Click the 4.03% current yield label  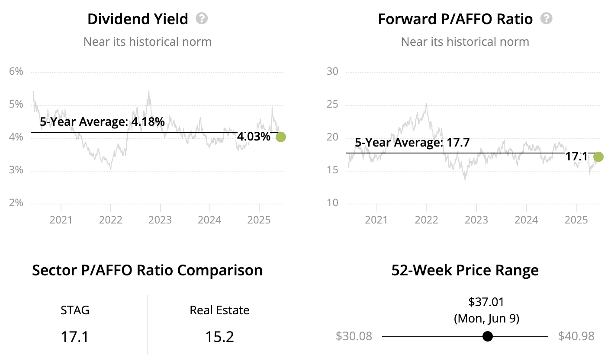point(254,137)
